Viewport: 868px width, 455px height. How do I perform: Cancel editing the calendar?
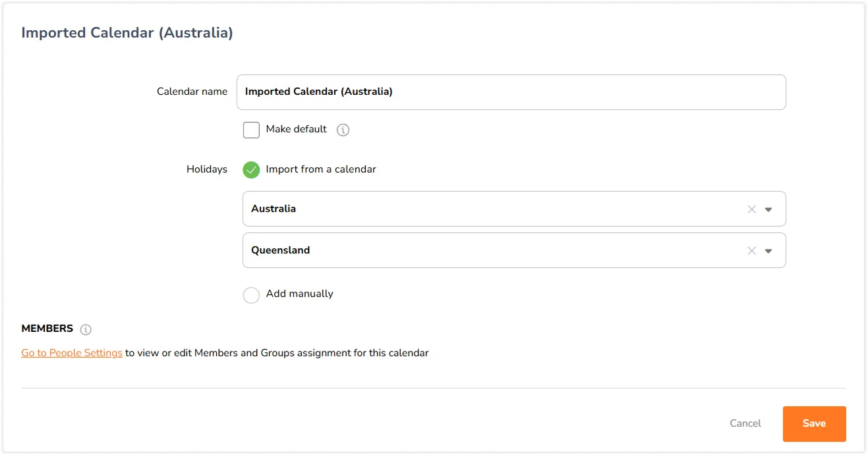(745, 423)
